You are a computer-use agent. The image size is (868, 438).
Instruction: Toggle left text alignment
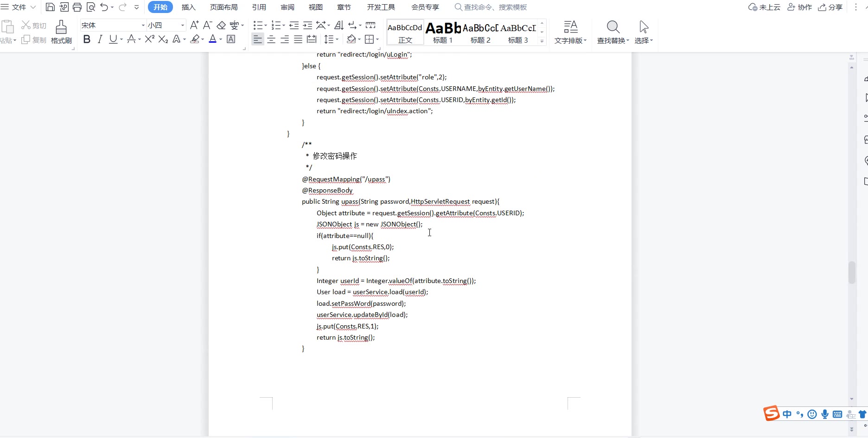[x=257, y=39]
